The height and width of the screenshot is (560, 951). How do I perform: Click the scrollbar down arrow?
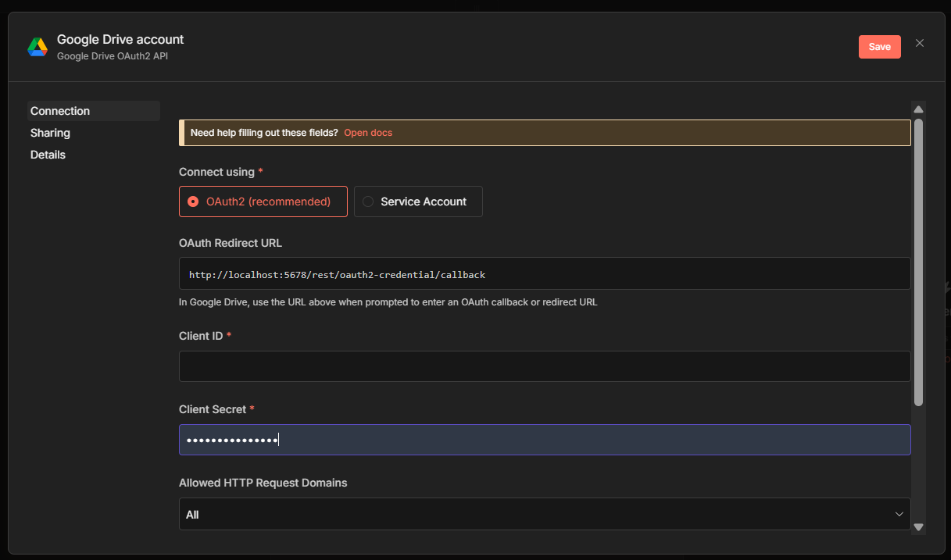tap(918, 527)
